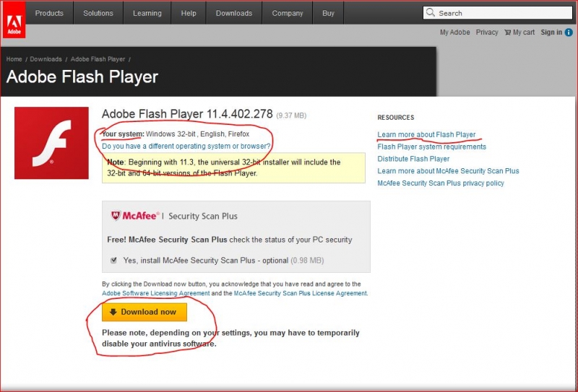Select the Downloads nav item

click(x=234, y=13)
